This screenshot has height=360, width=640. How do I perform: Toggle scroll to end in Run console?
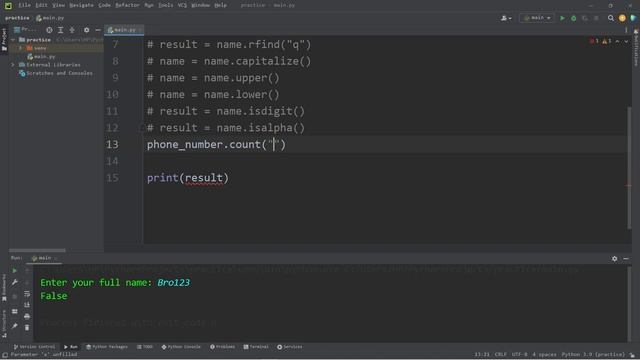27,304
